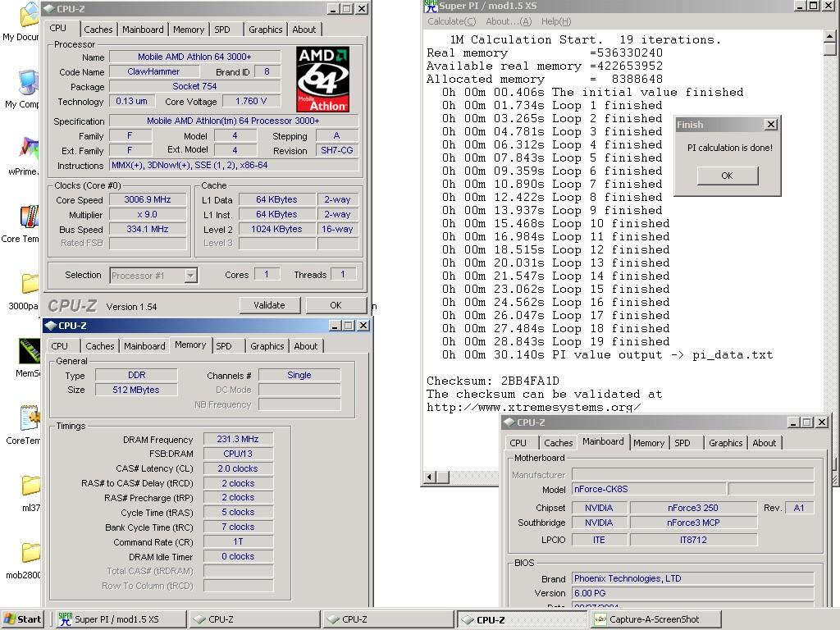Open SPD tab in top CPU-Z window

click(222, 30)
